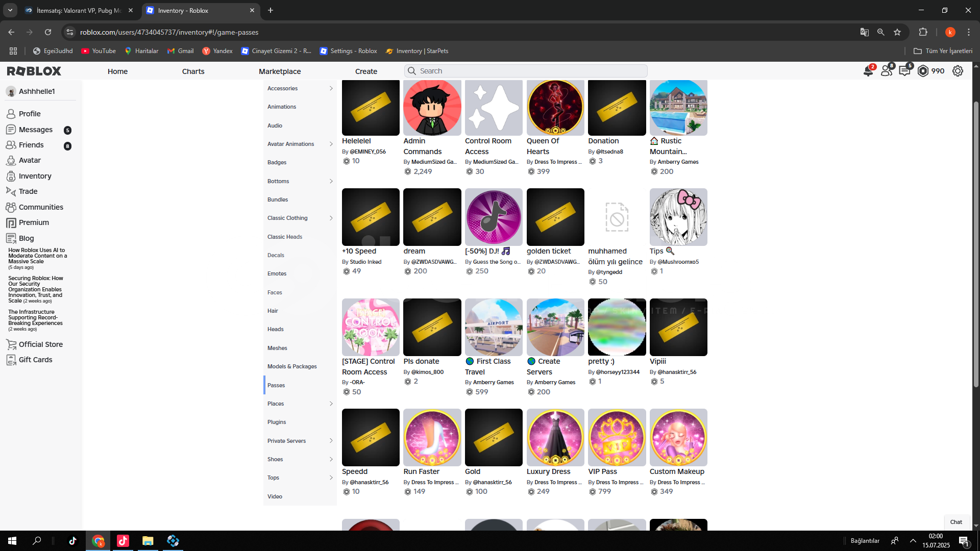Viewport: 980px width, 551px height.
Task: Open Official Store in sidebar
Action: coord(41,344)
